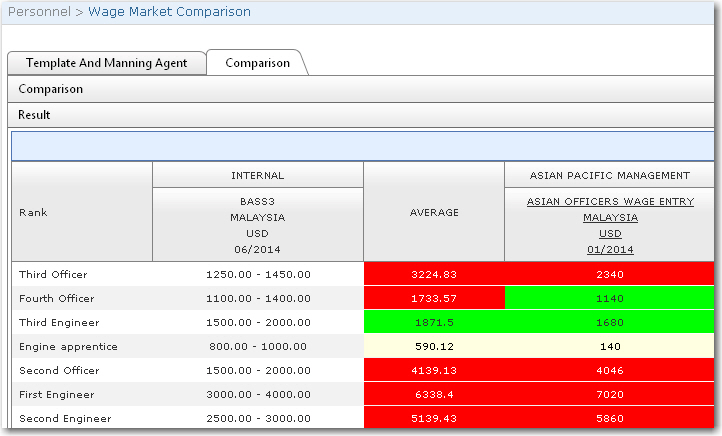722x436 pixels.
Task: Click Second Officer wage range 1500.00 - 2000.00
Action: point(257,371)
